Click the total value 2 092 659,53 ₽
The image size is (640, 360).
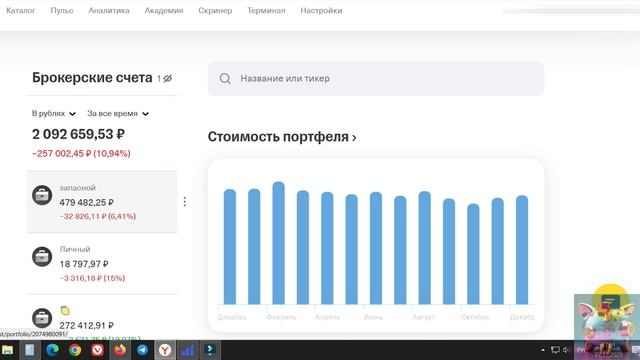click(78, 134)
